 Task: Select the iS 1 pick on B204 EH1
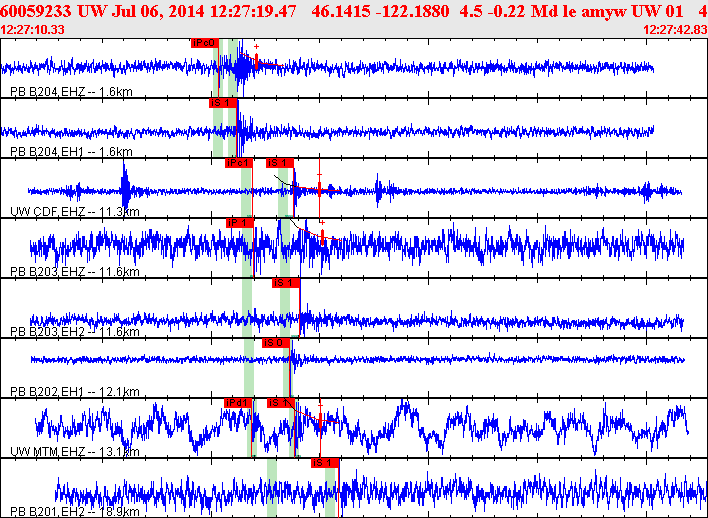[223, 102]
